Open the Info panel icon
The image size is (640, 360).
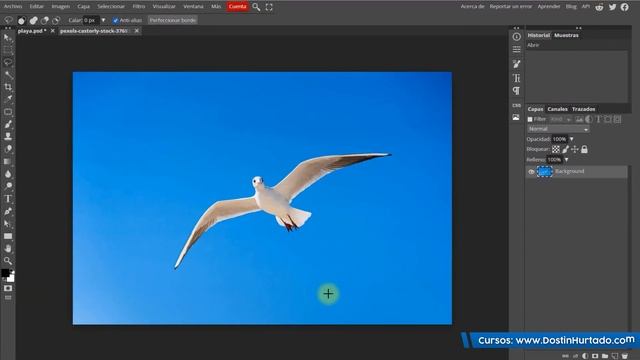point(516,37)
